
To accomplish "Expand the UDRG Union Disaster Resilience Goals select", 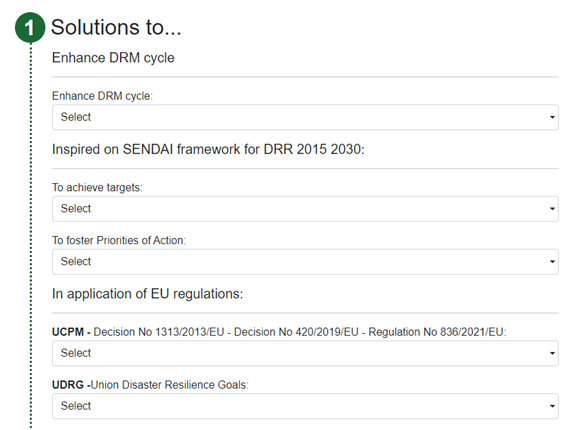I will [305, 406].
